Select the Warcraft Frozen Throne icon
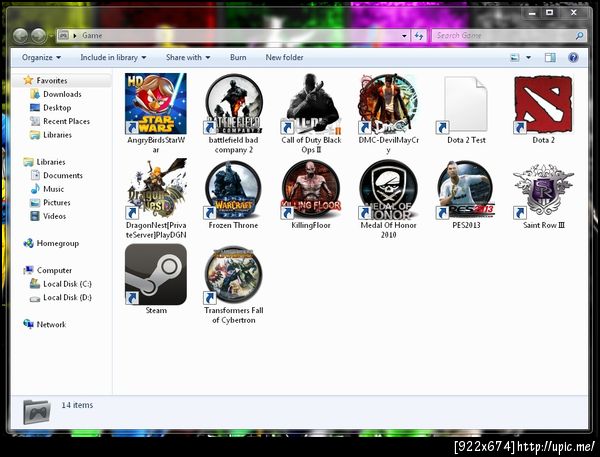600x457 pixels. click(234, 189)
